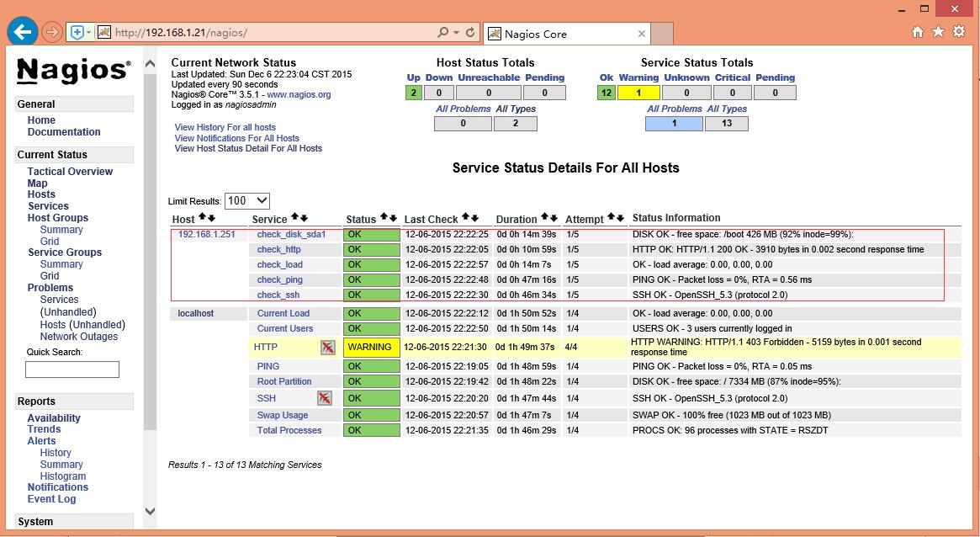Sort Service column descending arrow

(304, 217)
